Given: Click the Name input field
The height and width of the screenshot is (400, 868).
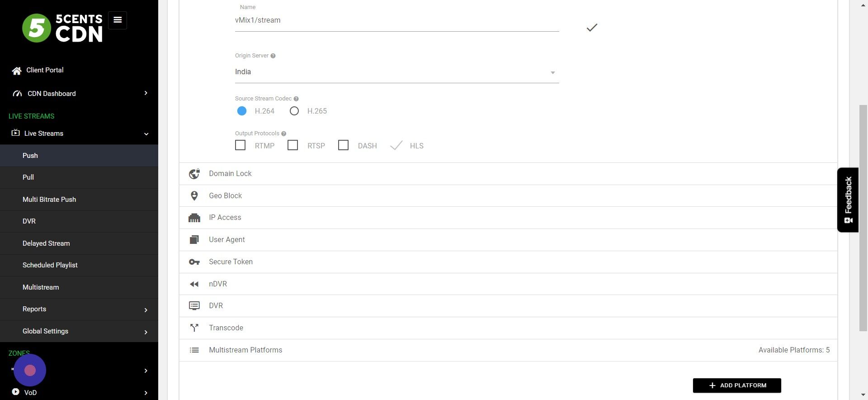Looking at the screenshot, I should [x=397, y=20].
